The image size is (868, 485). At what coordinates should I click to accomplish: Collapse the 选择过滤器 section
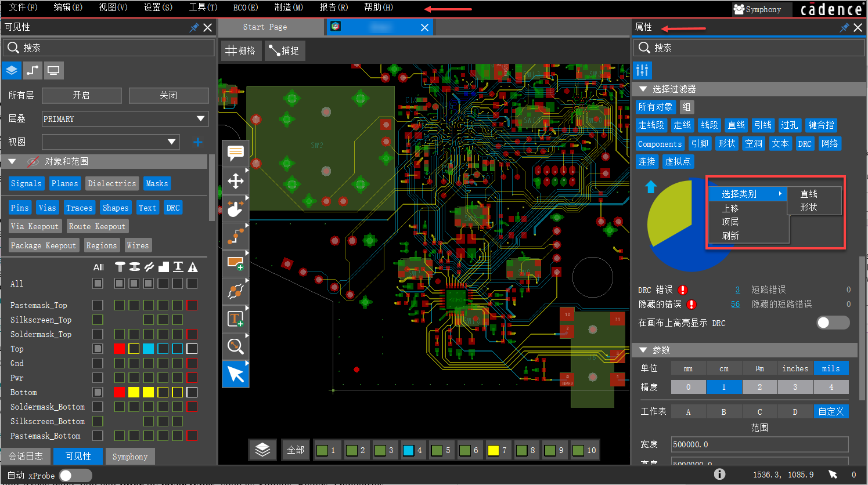coord(643,89)
